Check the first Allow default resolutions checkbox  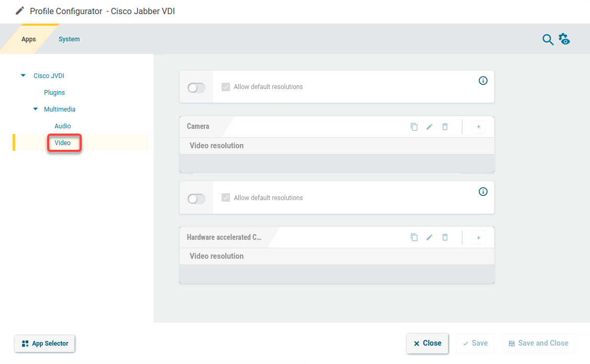coord(226,87)
